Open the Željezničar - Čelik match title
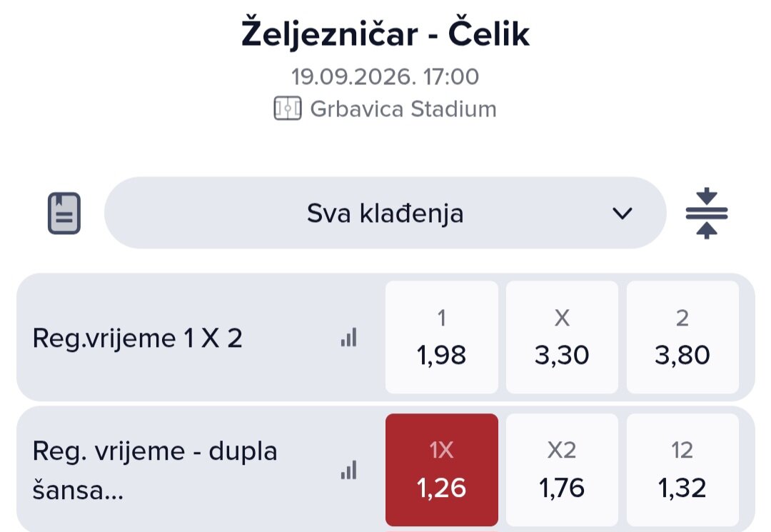771x532 pixels. coord(385,34)
